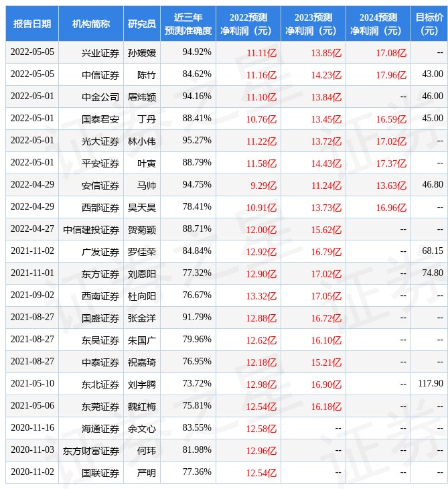
Task: Click the 目标价 column header
Action: [429, 23]
